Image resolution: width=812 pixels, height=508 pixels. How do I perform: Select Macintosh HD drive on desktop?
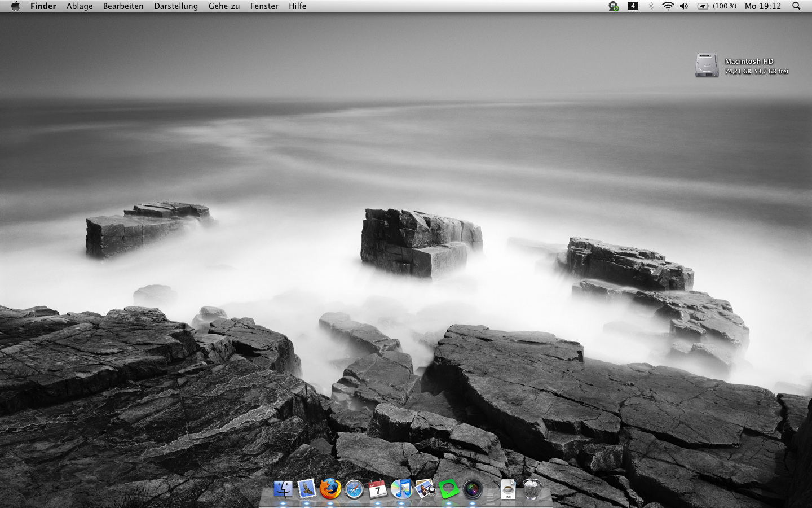[707, 65]
